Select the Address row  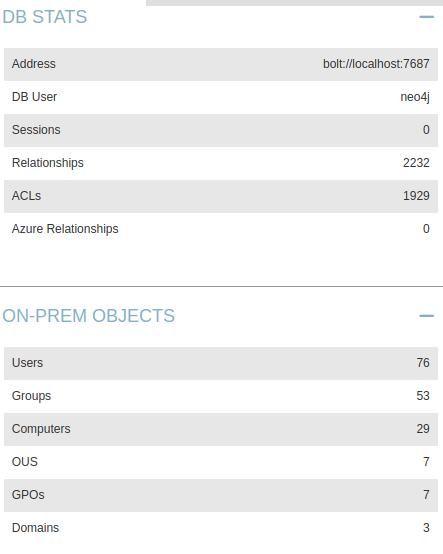221,64
